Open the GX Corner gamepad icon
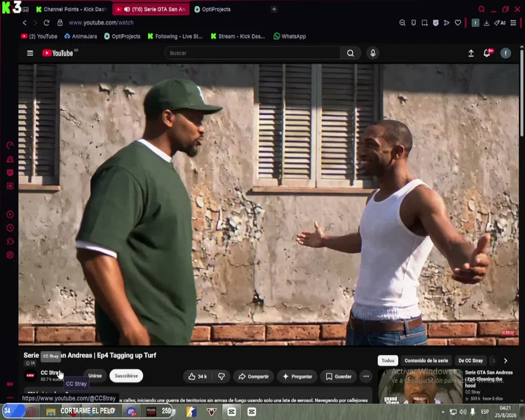525x420 pixels. (26, 9)
